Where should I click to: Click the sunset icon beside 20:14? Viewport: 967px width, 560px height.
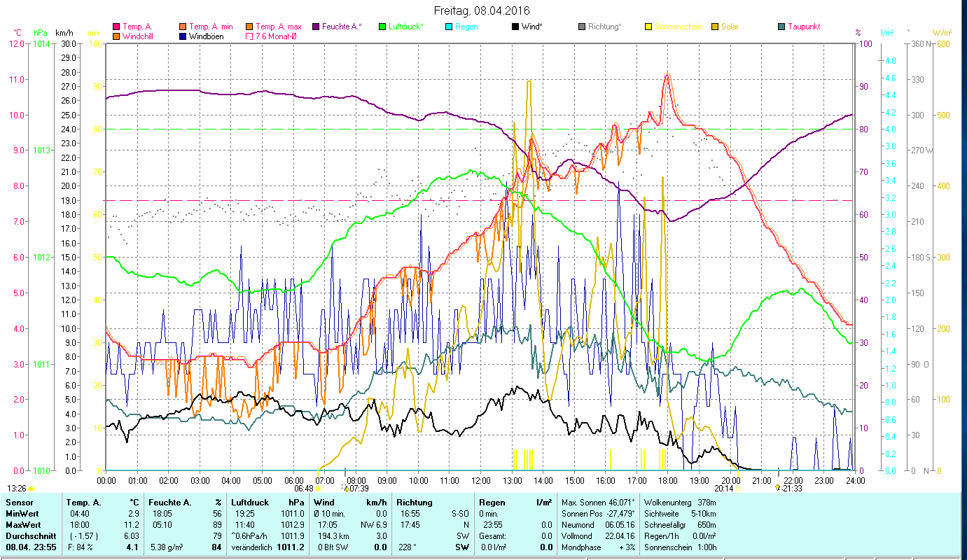point(737,489)
